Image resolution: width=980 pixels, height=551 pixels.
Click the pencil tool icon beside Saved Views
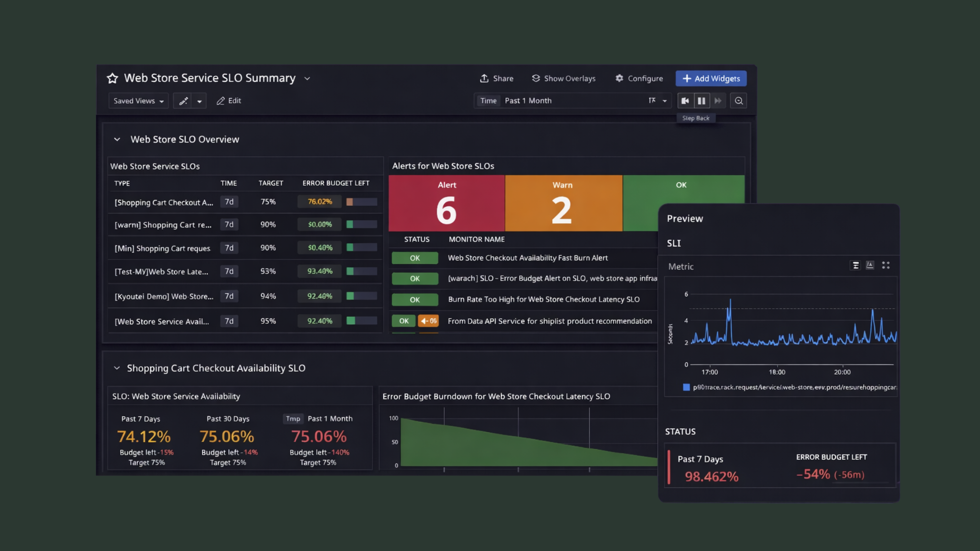pos(183,101)
